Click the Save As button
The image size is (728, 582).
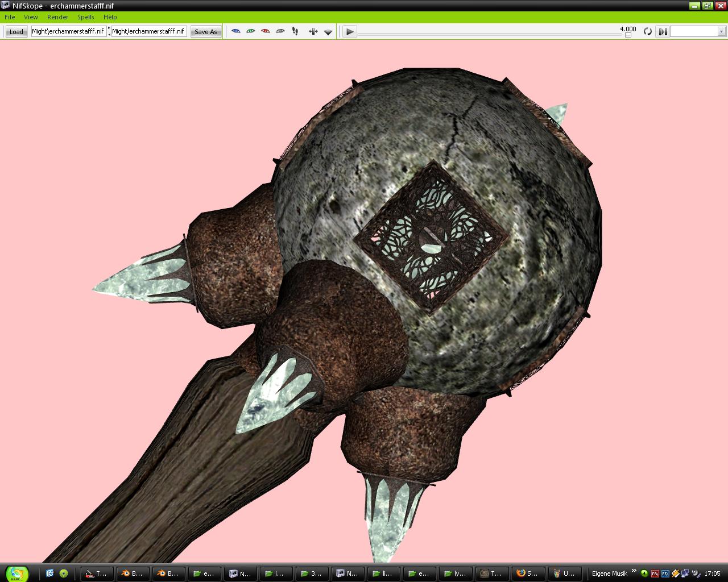pyautogui.click(x=205, y=32)
